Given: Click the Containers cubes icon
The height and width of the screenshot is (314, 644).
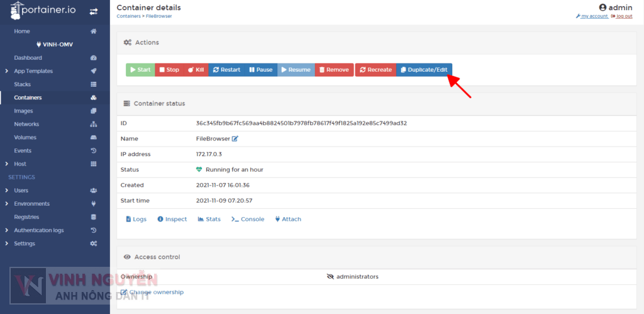Looking at the screenshot, I should [x=94, y=98].
